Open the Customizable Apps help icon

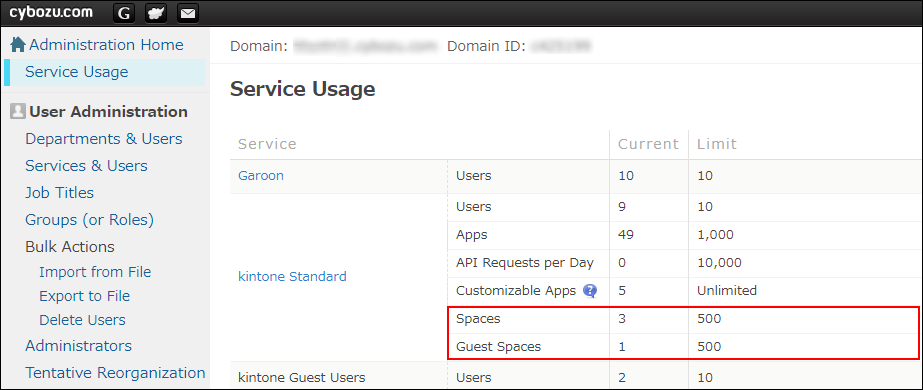click(x=590, y=291)
